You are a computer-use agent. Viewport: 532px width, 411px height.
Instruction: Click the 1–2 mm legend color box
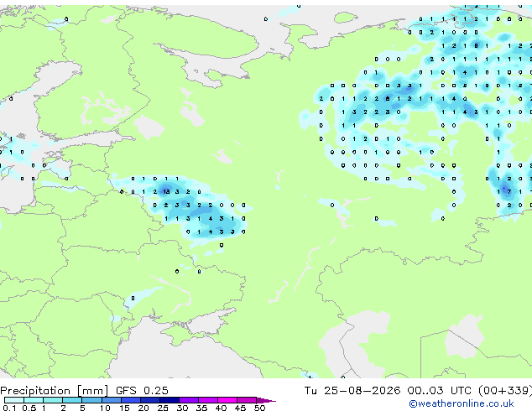click(x=53, y=400)
